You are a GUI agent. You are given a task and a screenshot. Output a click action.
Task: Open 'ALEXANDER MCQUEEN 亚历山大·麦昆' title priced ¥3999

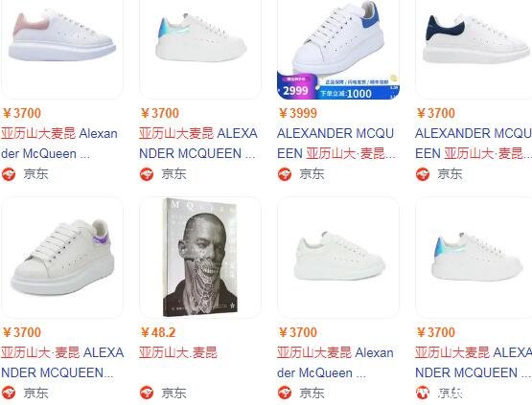[x=335, y=144]
